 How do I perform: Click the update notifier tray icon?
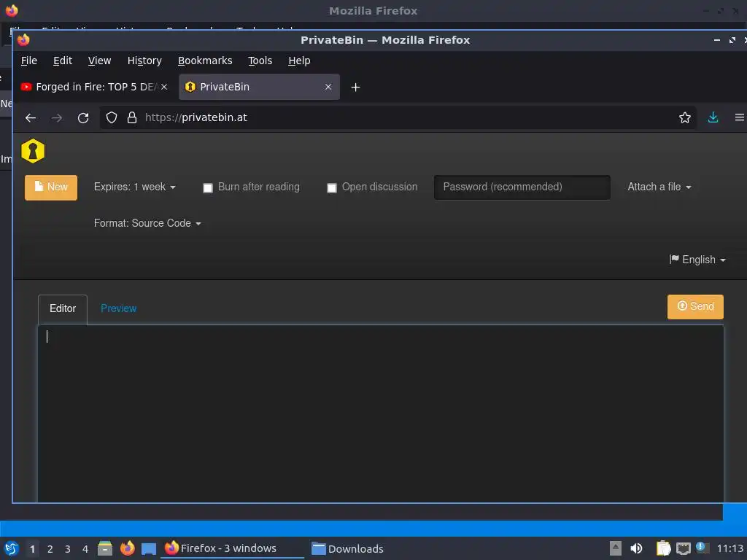(703, 548)
